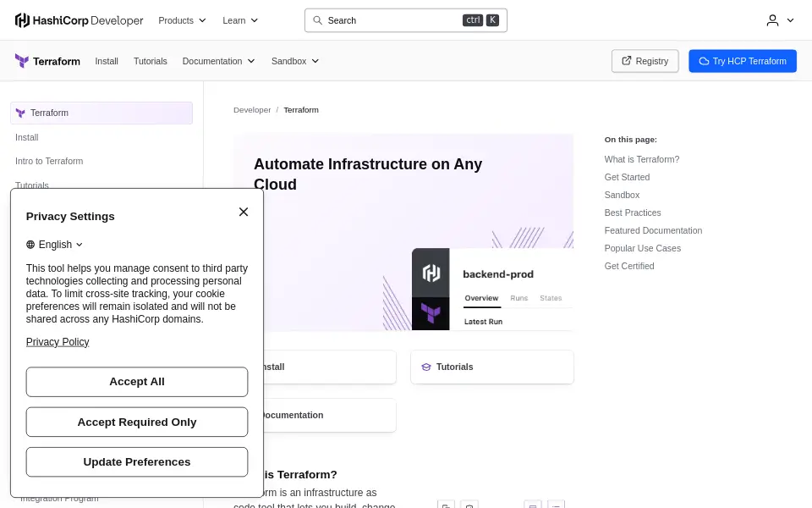812x508 pixels.
Task: Click the Overview tab in hero image
Action: pos(481,298)
